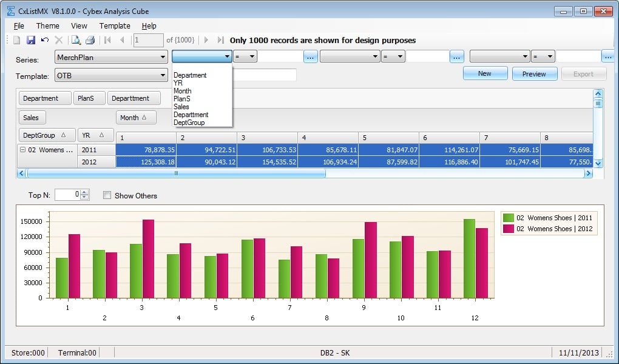Open print preview magnifier icon
This screenshot has width=619, height=364.
coord(76,40)
